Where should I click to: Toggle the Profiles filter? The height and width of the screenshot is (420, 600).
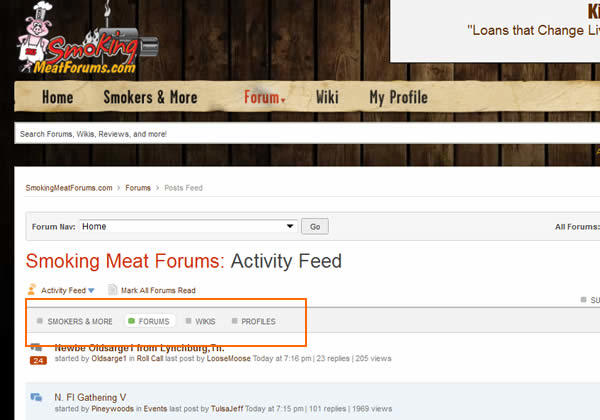point(254,321)
